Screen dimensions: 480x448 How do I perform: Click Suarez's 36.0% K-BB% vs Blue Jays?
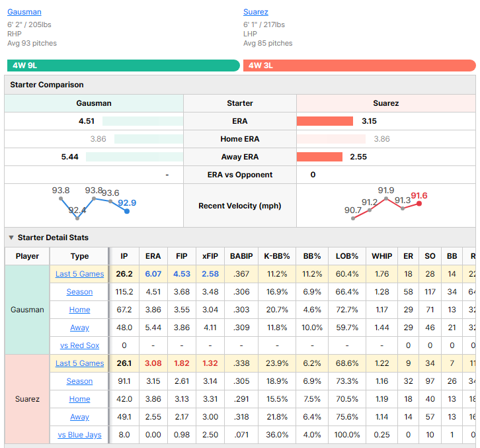pos(277,435)
